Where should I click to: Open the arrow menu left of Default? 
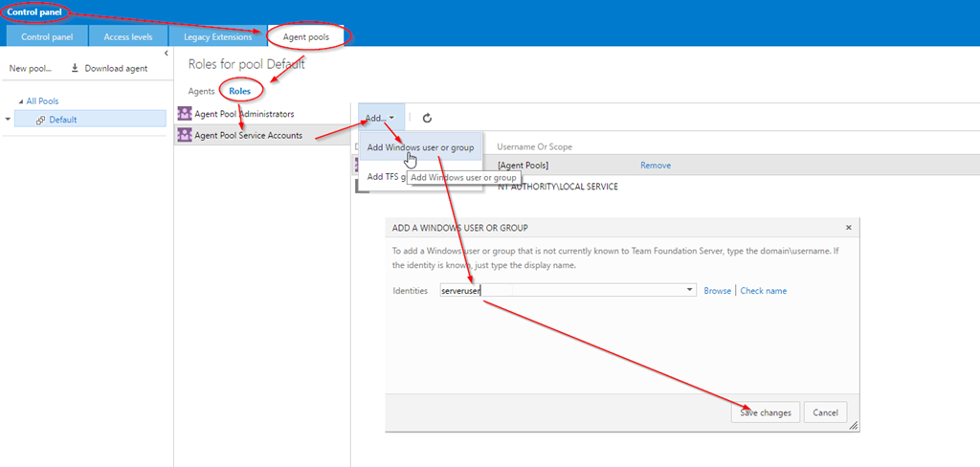click(x=8, y=120)
